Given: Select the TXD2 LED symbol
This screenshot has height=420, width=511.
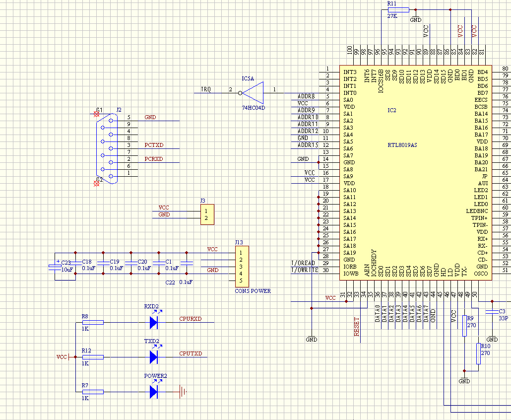Looking at the screenshot, I should coord(154,357).
